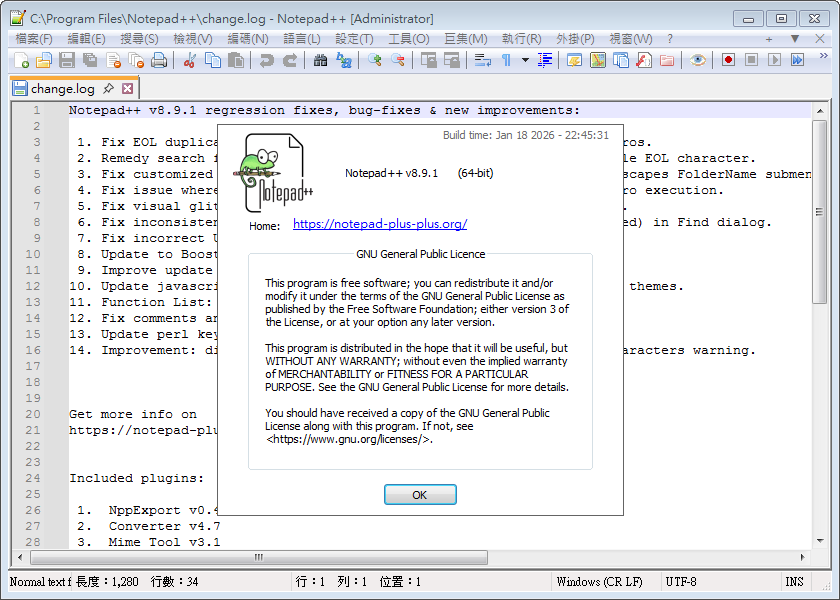
Task: Click the UTF-8 encoding status field
Action: 719,581
